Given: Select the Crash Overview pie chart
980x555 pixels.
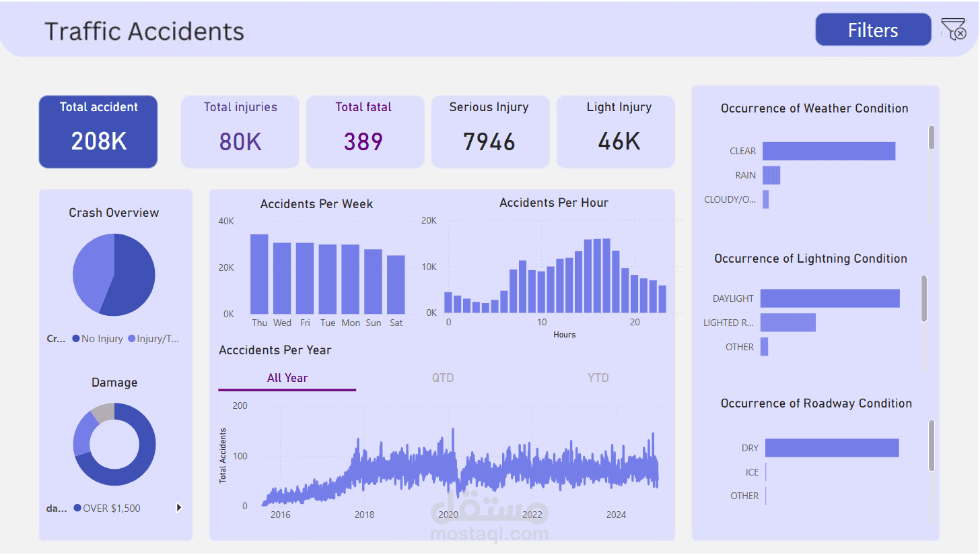Looking at the screenshot, I should (114, 274).
